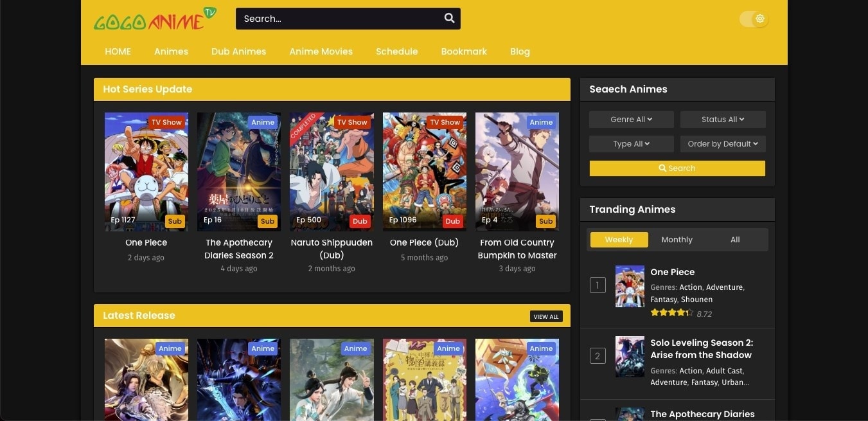The height and width of the screenshot is (421, 868).
Task: Expand the Type All dropdown
Action: pos(632,144)
